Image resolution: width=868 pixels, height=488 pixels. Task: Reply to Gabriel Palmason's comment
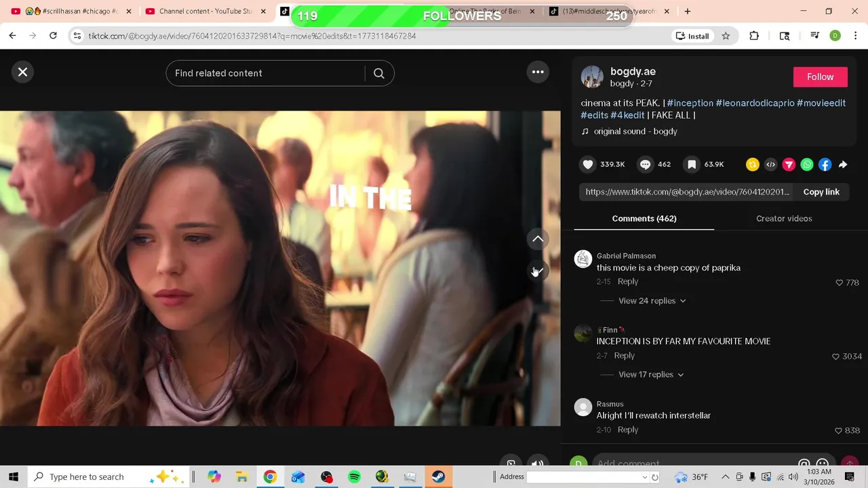pyautogui.click(x=628, y=281)
